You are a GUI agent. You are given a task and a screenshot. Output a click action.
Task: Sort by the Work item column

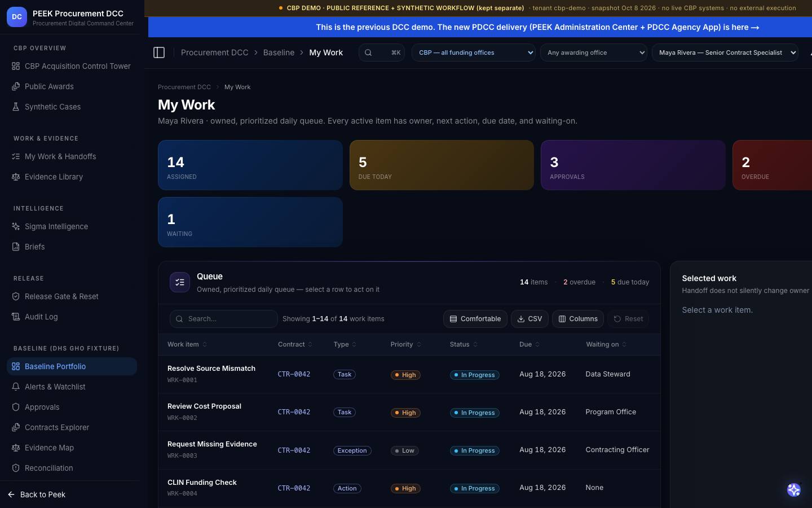pyautogui.click(x=187, y=344)
